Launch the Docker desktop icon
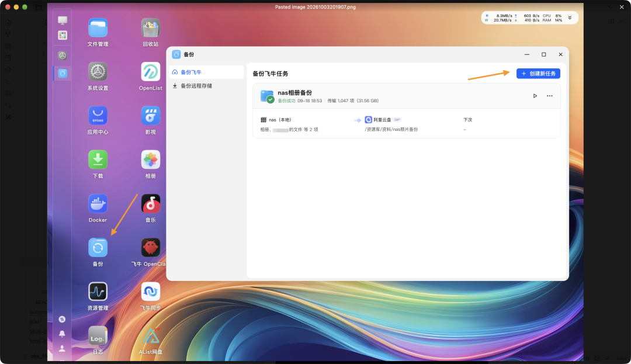Screen dimensions: 631x364 point(98,204)
